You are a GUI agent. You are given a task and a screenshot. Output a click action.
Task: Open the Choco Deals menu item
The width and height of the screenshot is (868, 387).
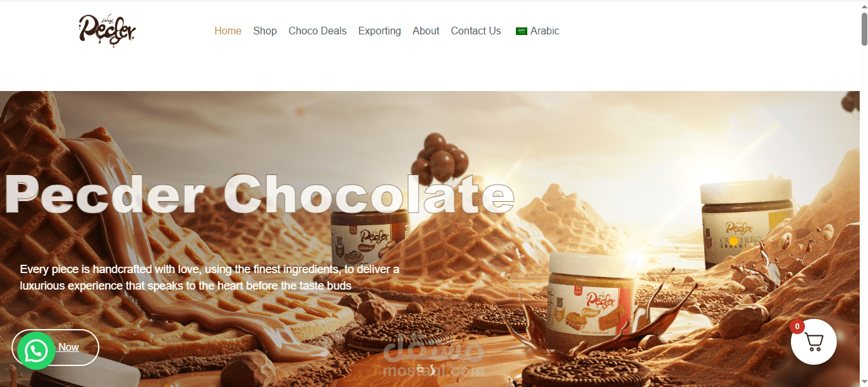[x=318, y=31]
